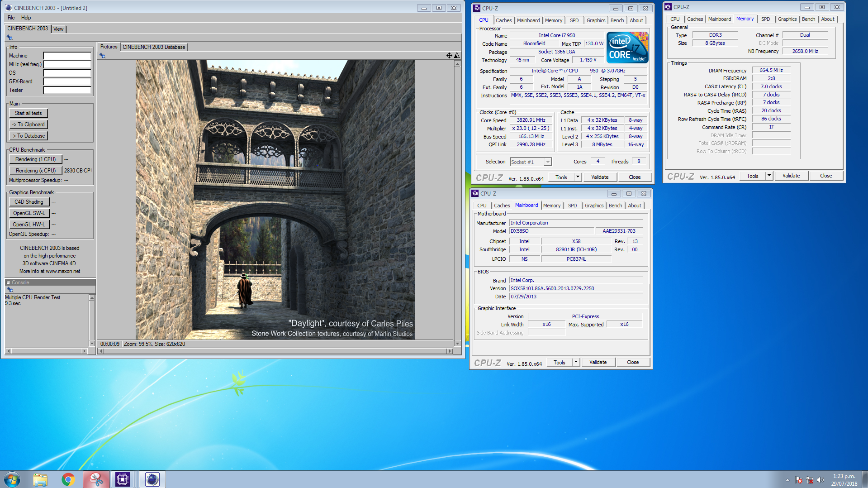Click Validate in CPU-Z CPU window

point(600,177)
